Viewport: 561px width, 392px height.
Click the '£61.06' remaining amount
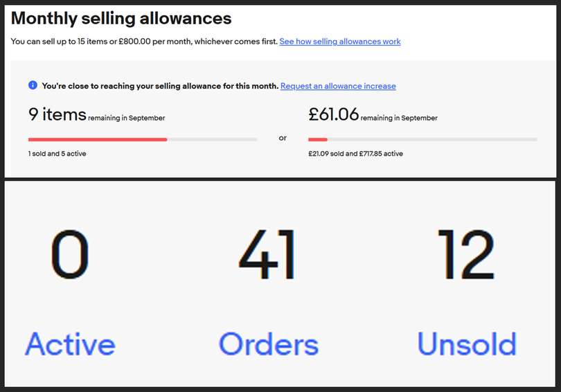coord(333,114)
